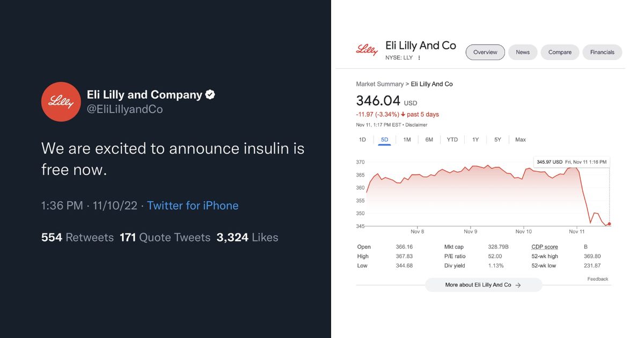Open the Disclaimer link

(x=416, y=125)
